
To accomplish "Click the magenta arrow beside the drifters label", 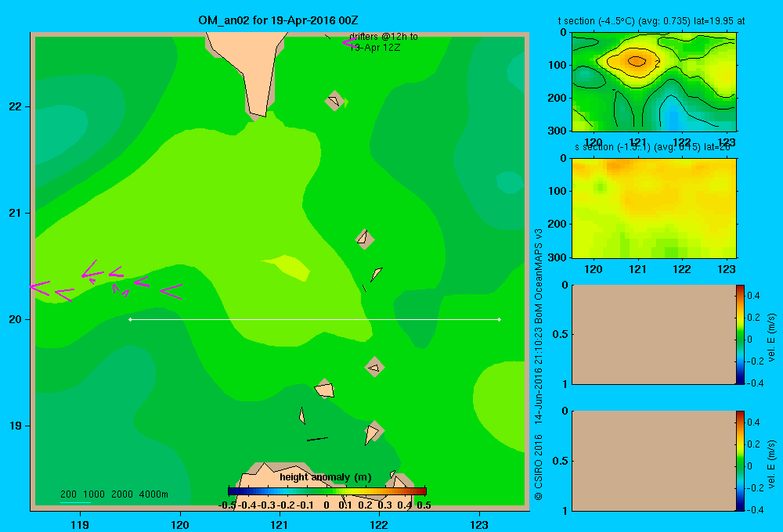I will (348, 43).
